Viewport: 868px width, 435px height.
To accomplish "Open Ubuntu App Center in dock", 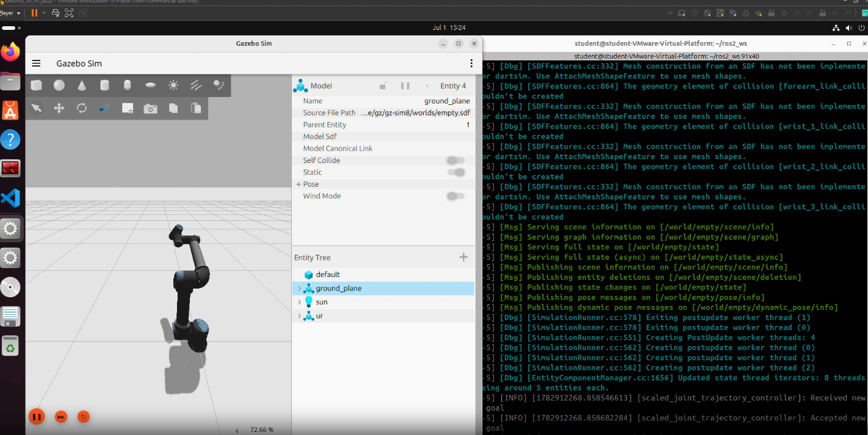I will [x=10, y=110].
